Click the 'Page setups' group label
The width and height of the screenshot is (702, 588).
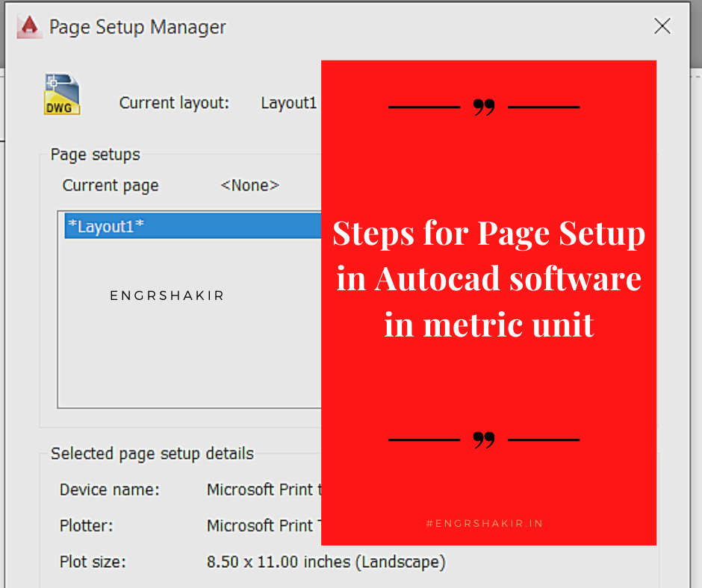(x=94, y=154)
